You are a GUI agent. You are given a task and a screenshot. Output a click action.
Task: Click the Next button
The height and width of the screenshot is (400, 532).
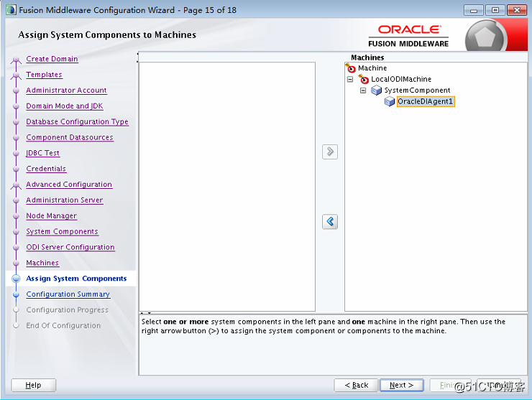pos(402,385)
